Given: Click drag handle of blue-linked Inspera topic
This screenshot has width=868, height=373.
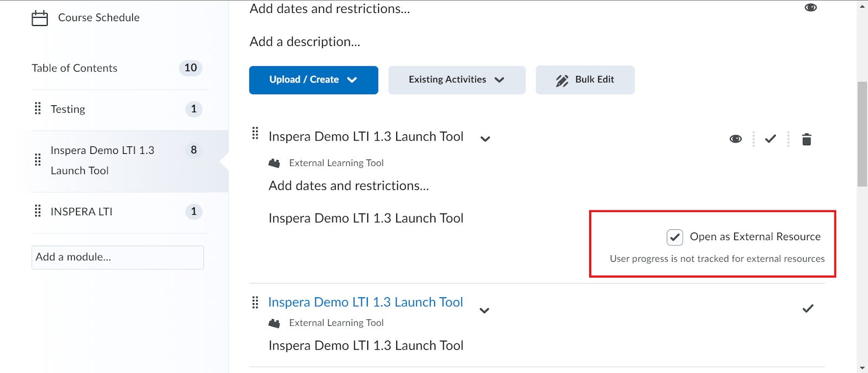Looking at the screenshot, I should click(x=255, y=303).
